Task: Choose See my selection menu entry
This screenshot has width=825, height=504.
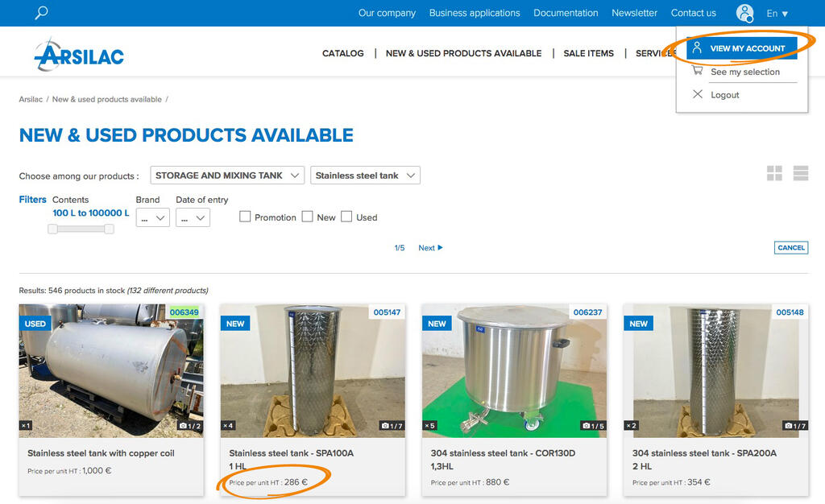Action: click(x=745, y=72)
